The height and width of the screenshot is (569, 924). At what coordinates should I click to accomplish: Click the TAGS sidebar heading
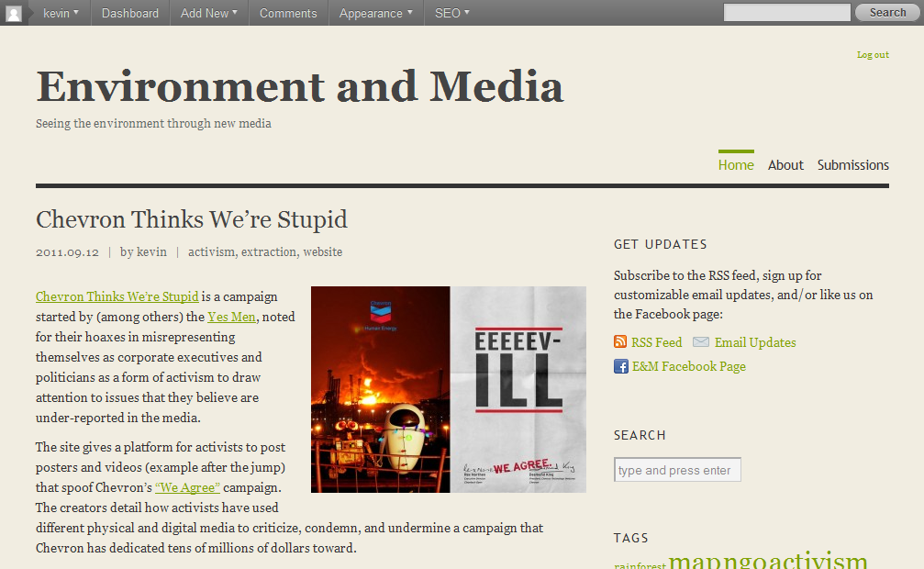coord(630,539)
